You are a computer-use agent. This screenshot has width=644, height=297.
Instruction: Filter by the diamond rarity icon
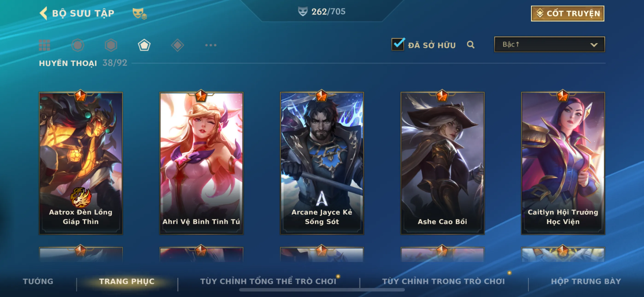[x=178, y=45]
